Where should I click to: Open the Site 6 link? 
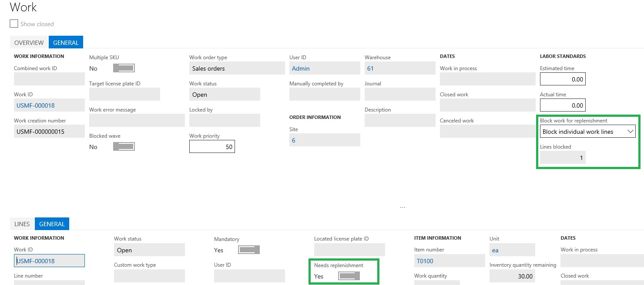point(294,140)
